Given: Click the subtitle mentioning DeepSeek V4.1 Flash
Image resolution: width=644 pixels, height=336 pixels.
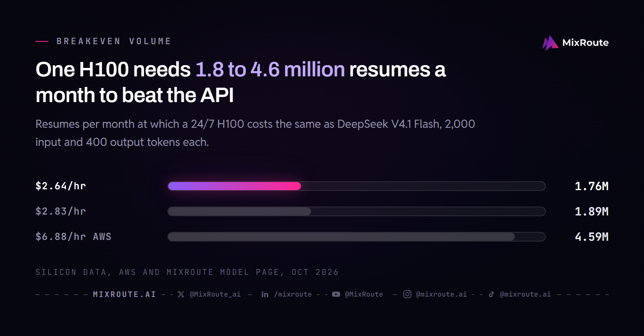Looking at the screenshot, I should pyautogui.click(x=255, y=133).
